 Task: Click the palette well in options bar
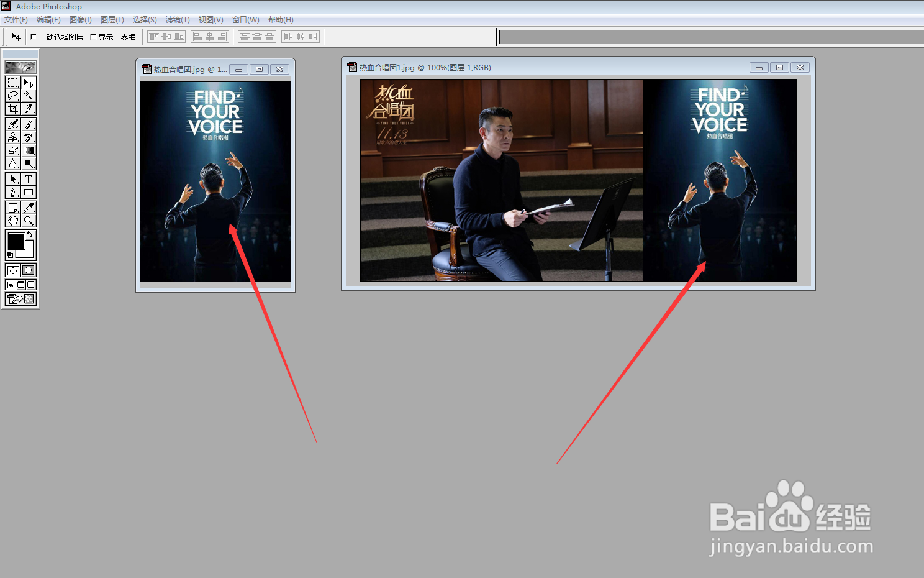click(x=712, y=37)
